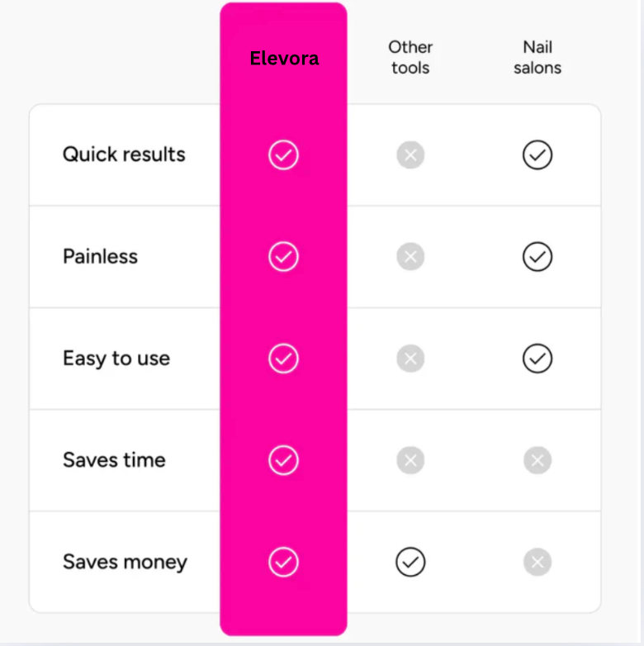
Task: Click Other tools X for Quick results
Action: (410, 154)
